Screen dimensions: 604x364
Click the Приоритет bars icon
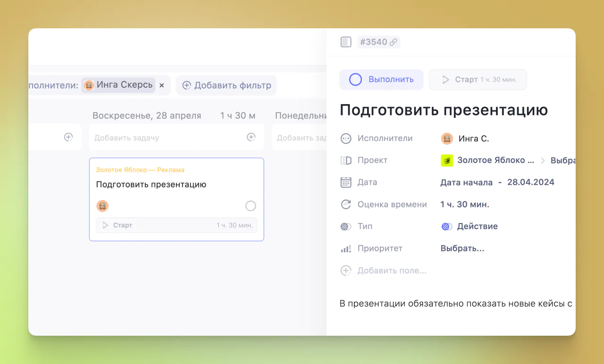346,248
